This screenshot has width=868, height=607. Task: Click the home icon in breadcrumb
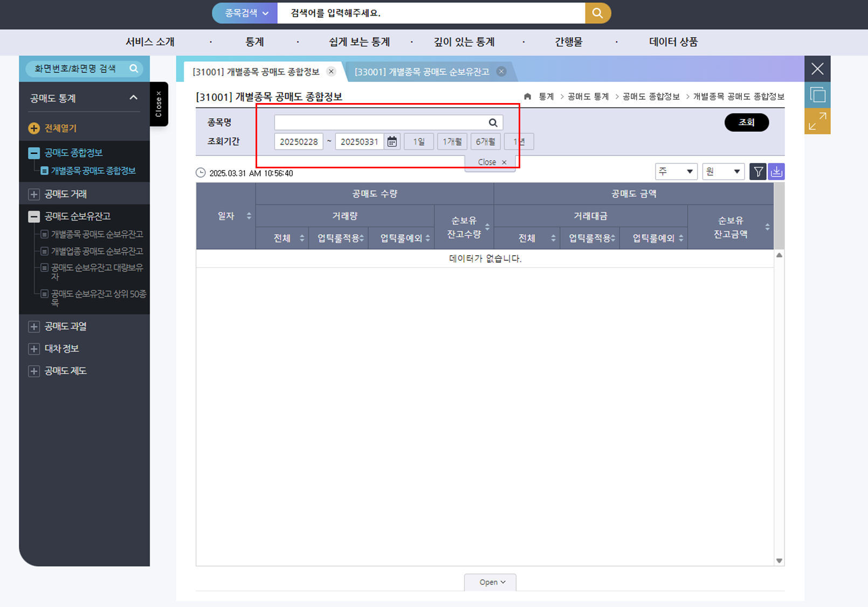point(527,96)
